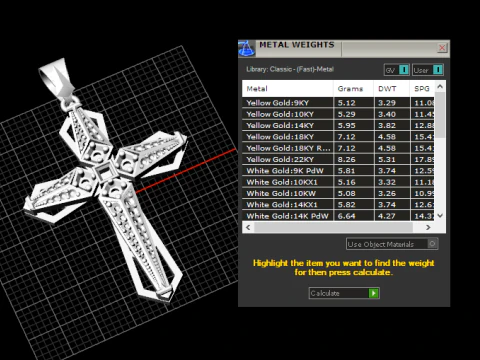Viewport: 480px width, 360px height.
Task: Close the Metal Weights dialog
Action: (x=442, y=48)
